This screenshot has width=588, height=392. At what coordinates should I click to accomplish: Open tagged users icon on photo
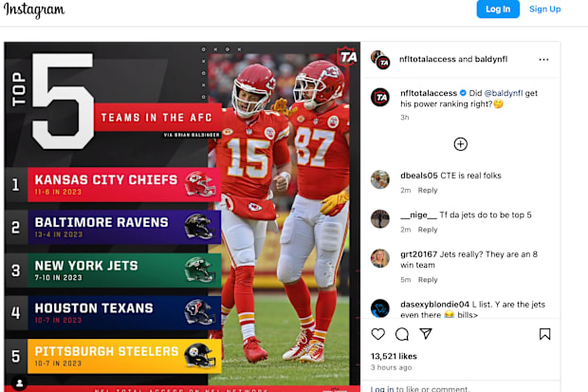19,383
